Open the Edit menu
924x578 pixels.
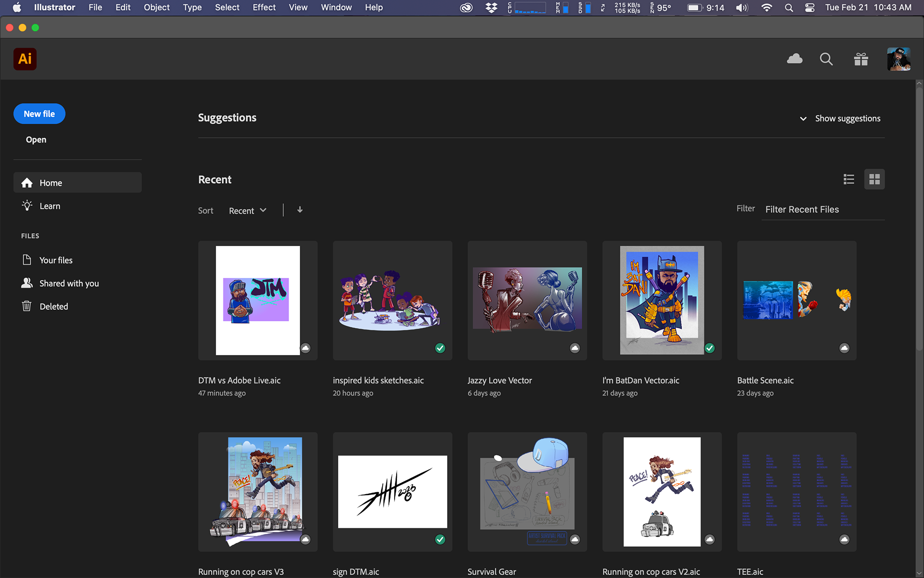click(x=123, y=8)
